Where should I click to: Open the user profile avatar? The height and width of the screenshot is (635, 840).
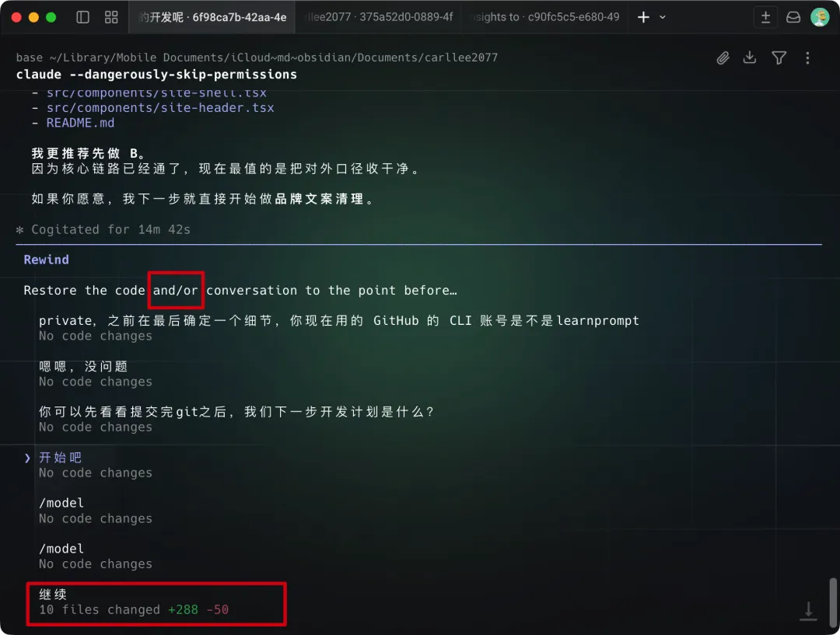click(x=820, y=17)
